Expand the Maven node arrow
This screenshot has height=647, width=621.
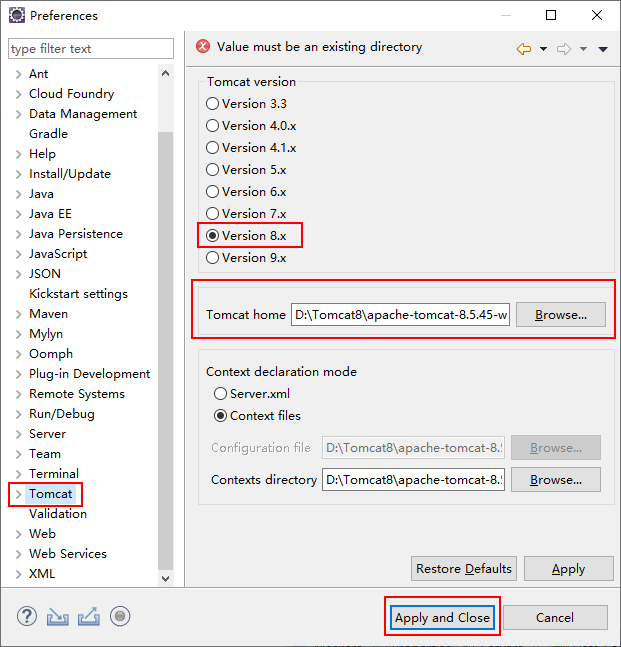pyautogui.click(x=19, y=314)
